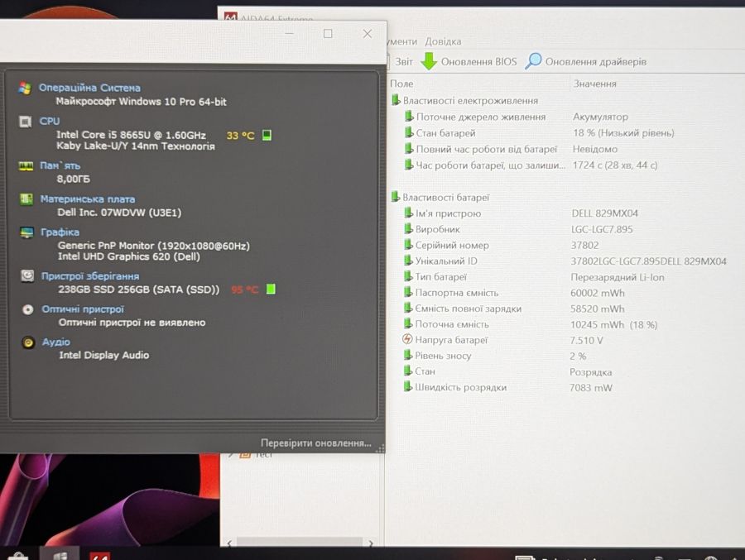745x560 pixels.
Task: Click the RAM memory icon beside Пам'ять
Action: click(x=26, y=165)
